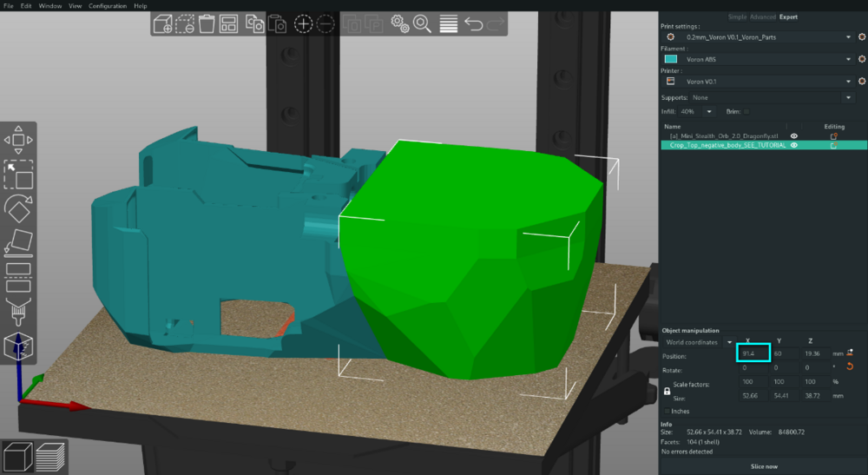
Task: Click the Voron ABS filament color swatch
Action: pyautogui.click(x=670, y=59)
